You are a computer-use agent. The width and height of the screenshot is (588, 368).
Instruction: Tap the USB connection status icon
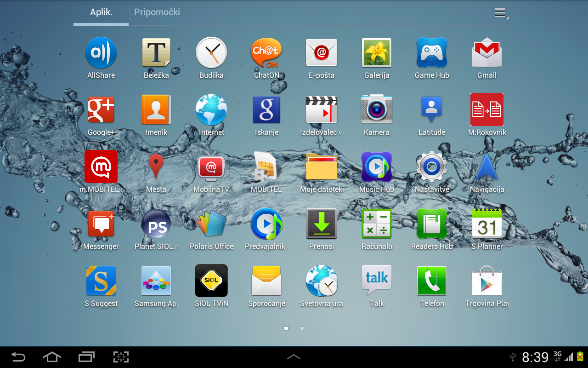click(x=513, y=357)
